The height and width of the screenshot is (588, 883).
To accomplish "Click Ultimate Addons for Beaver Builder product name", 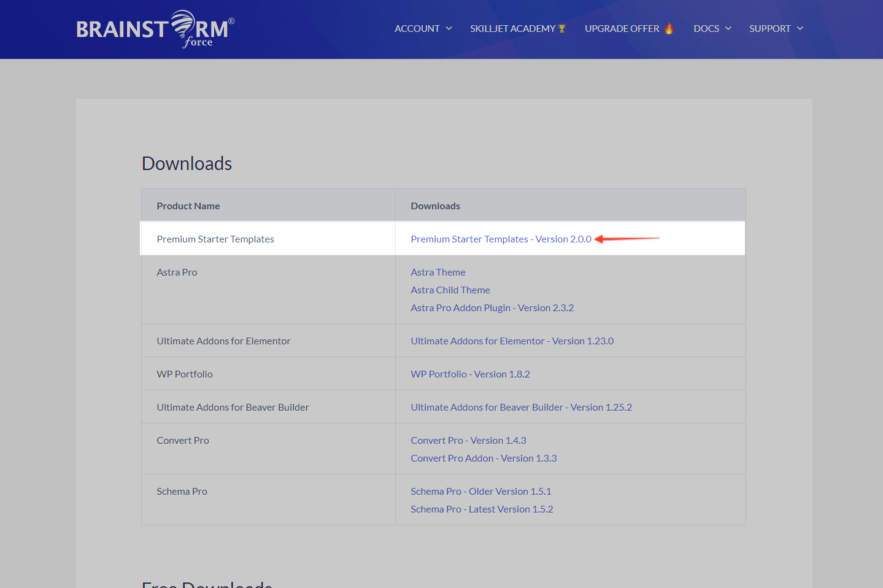I will click(233, 407).
